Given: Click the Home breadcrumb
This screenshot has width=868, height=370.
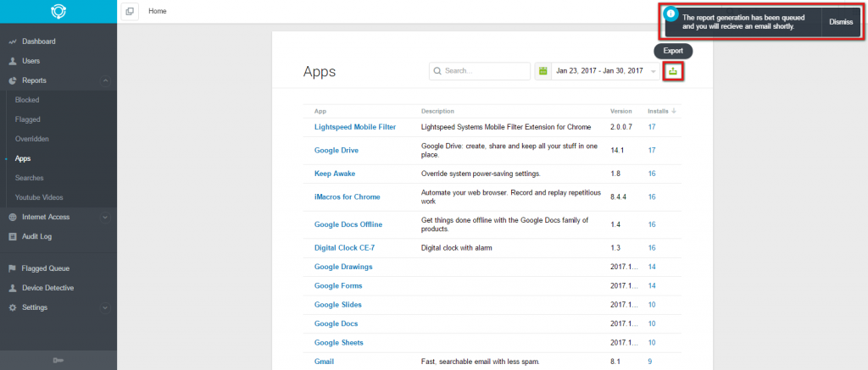Looking at the screenshot, I should [157, 11].
